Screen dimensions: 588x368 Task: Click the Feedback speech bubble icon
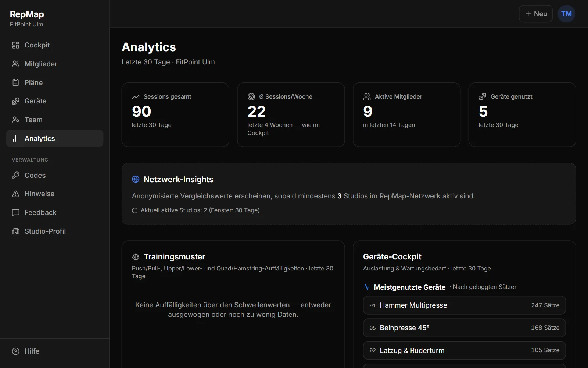pyautogui.click(x=15, y=213)
